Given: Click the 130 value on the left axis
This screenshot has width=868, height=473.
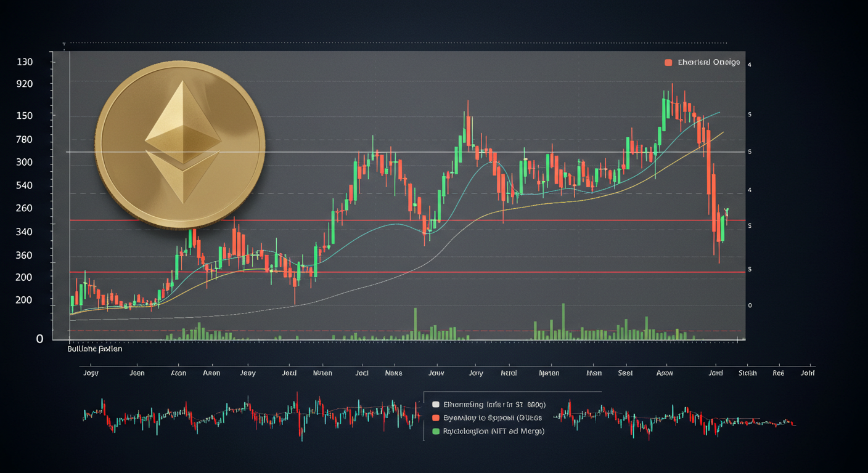Looking at the screenshot, I should click(x=25, y=62).
